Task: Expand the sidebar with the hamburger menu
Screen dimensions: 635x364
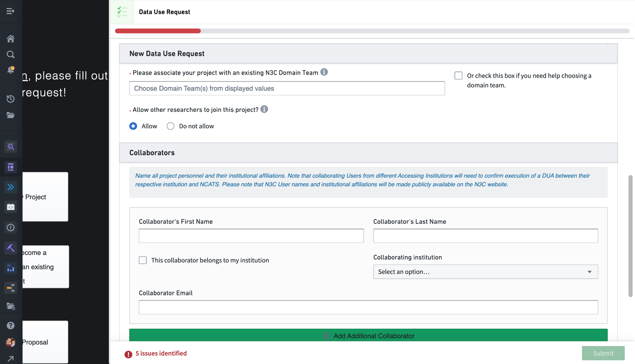Action: [x=11, y=11]
